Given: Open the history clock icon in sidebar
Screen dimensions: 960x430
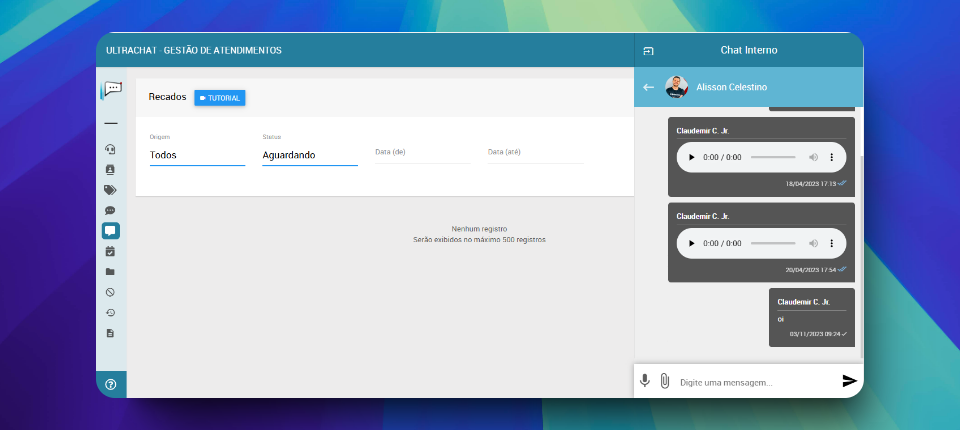Looking at the screenshot, I should (110, 313).
